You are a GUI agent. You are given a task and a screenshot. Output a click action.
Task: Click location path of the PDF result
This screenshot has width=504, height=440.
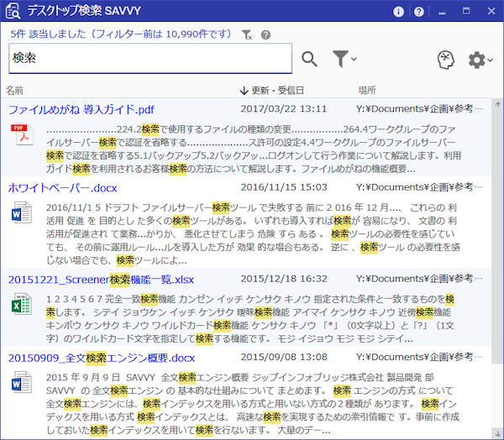[419, 109]
